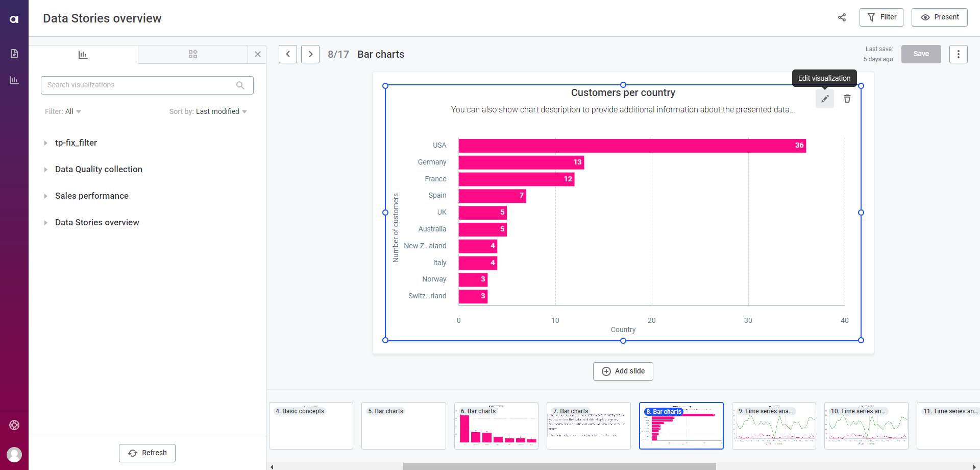Go to the next slide arrow
The image size is (980, 470).
(x=310, y=54)
